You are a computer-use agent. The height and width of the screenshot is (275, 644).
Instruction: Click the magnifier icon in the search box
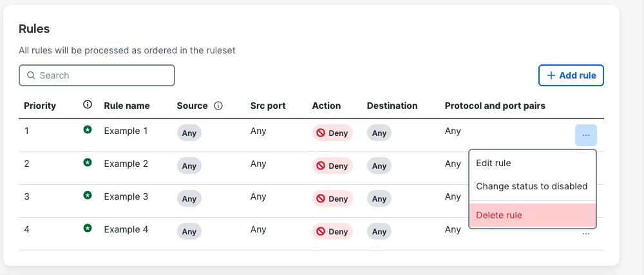pos(31,75)
